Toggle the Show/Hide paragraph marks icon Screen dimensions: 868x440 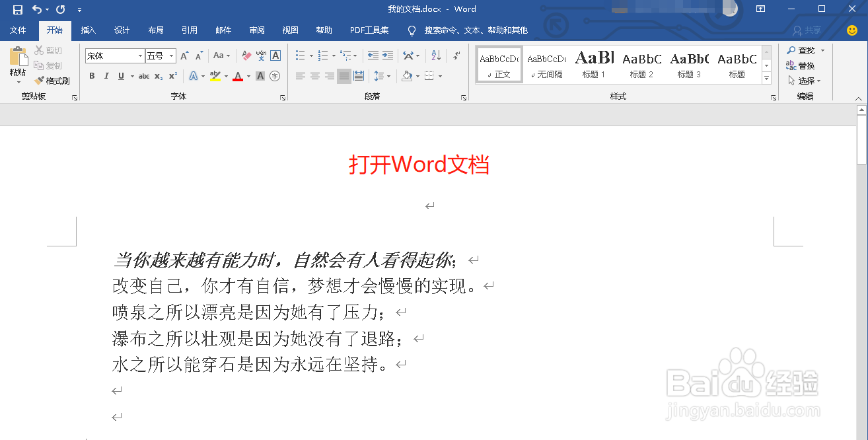[x=455, y=55]
